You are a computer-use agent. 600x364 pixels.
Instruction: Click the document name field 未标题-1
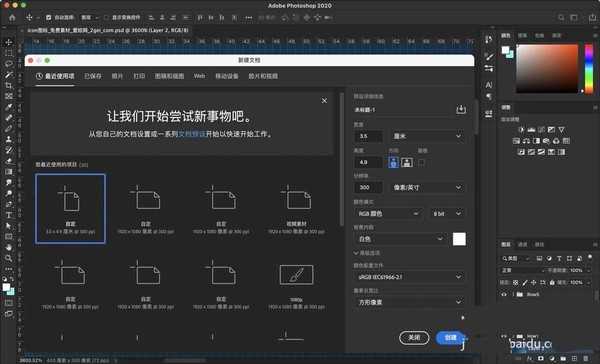pos(403,110)
